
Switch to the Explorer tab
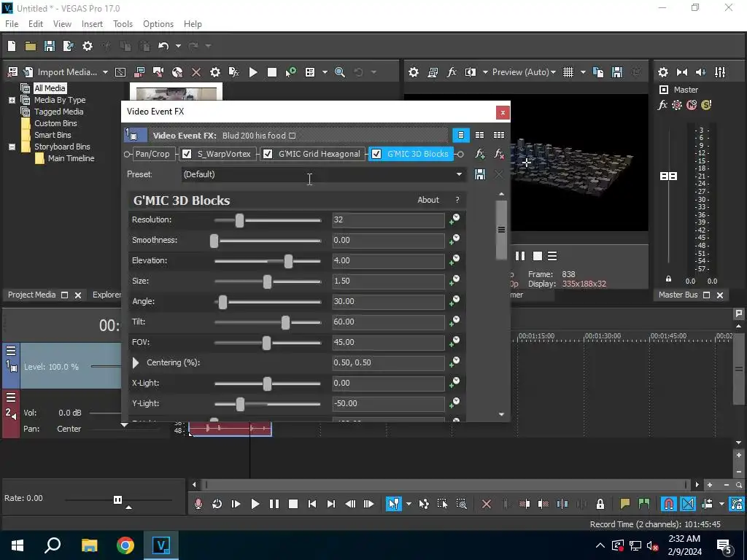click(107, 295)
